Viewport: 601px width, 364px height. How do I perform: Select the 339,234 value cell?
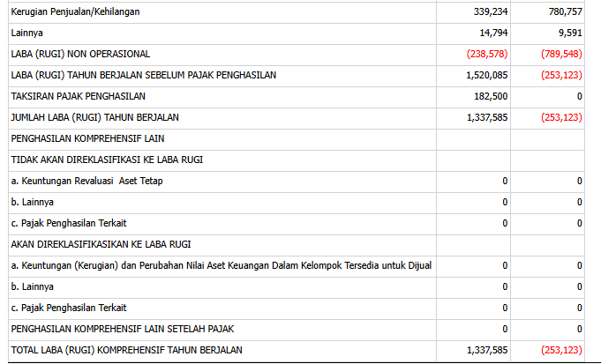[x=490, y=12]
